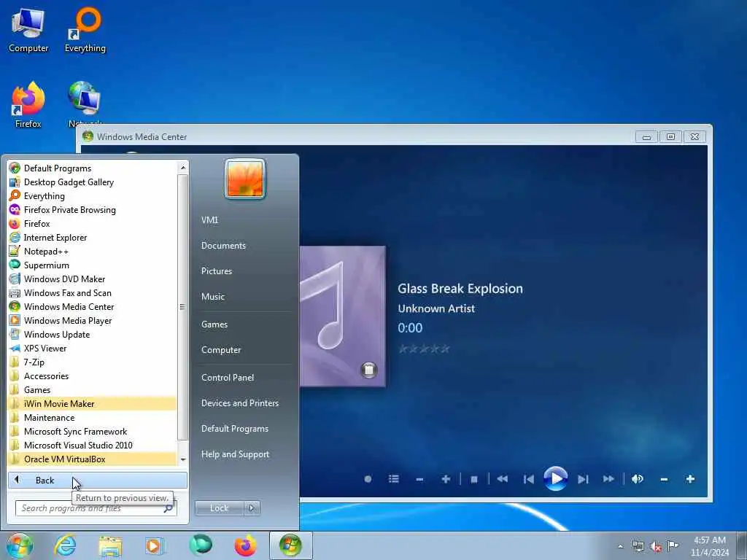The image size is (747, 560).
Task: Click the Glass Break Explosion album art
Action: coord(343,316)
